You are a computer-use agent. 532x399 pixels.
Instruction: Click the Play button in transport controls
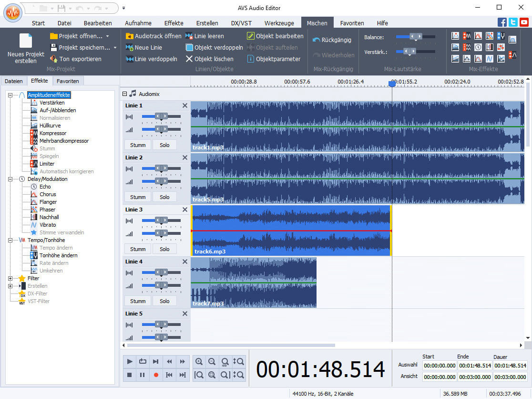point(130,362)
